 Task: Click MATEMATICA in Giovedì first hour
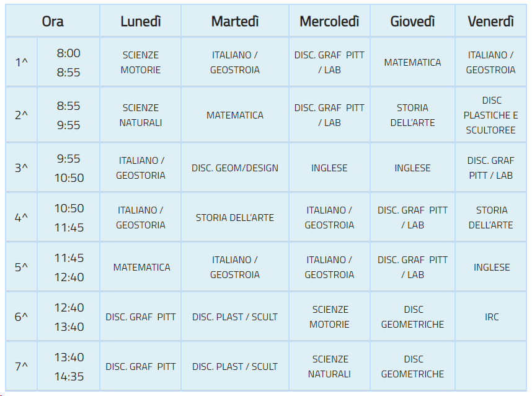412,62
